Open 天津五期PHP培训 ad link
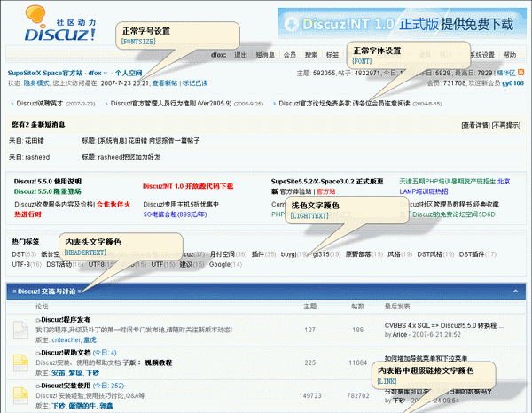The image size is (532, 413). (x=448, y=182)
